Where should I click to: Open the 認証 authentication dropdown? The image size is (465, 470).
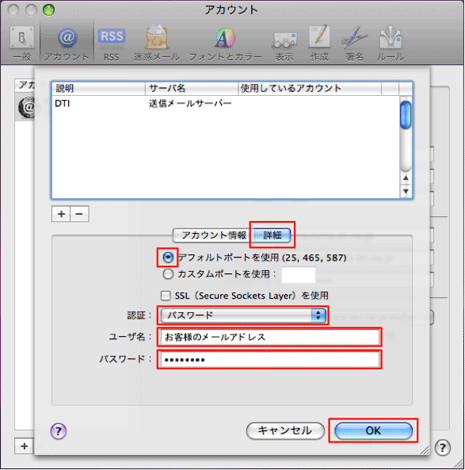[243, 315]
